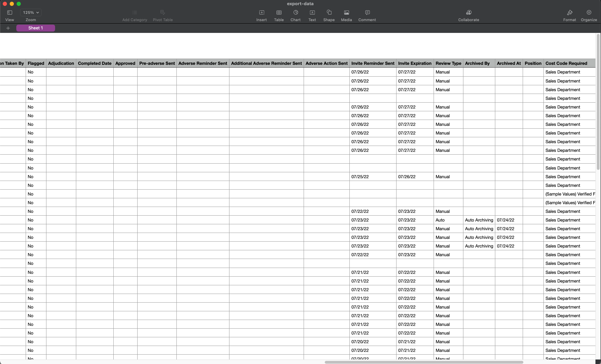Click the 07/26/22 invite expiration cell
The height and width of the screenshot is (364, 601).
tap(415, 177)
